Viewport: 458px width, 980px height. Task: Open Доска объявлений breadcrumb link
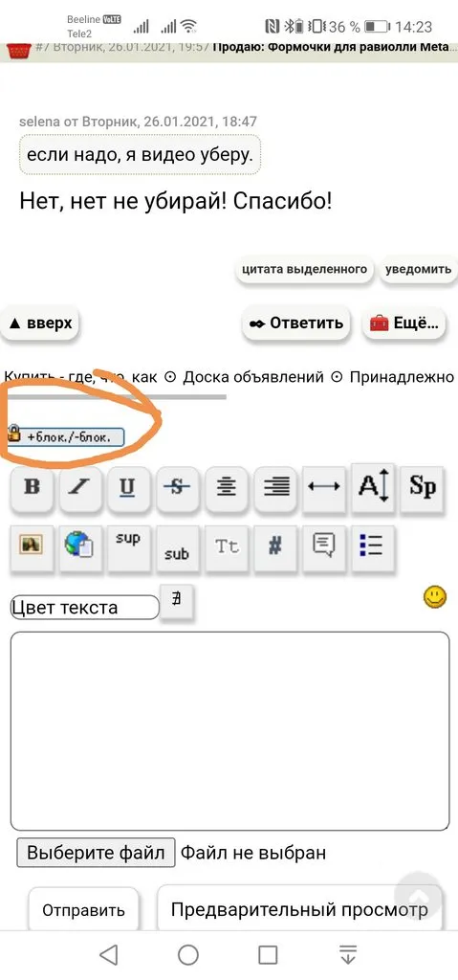(x=253, y=377)
